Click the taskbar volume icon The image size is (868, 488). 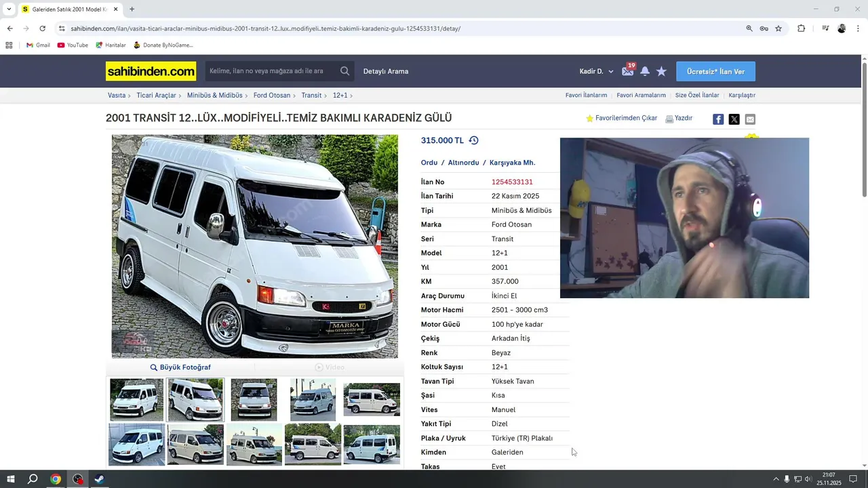808,479
